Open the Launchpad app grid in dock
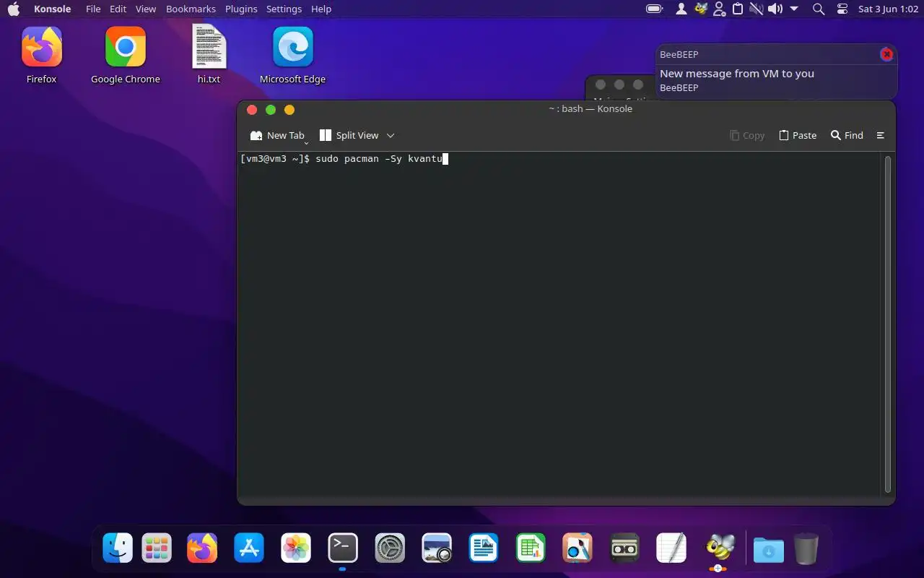The image size is (924, 578). [x=156, y=548]
